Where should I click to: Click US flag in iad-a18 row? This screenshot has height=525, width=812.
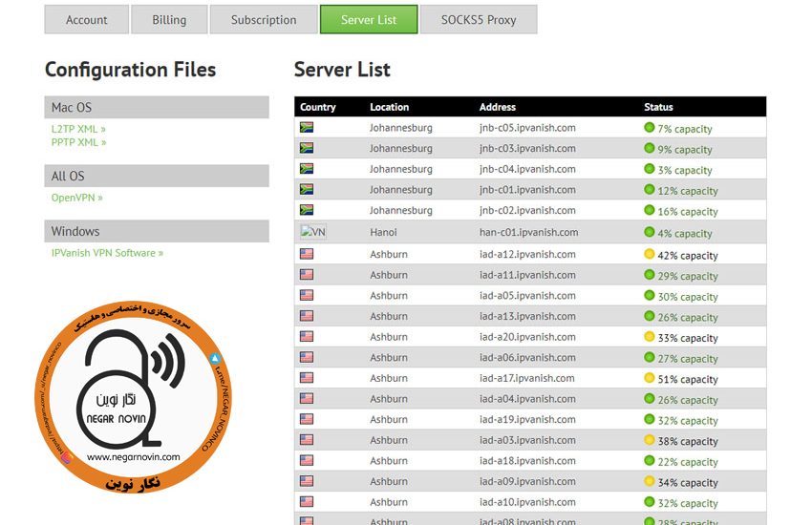[307, 460]
